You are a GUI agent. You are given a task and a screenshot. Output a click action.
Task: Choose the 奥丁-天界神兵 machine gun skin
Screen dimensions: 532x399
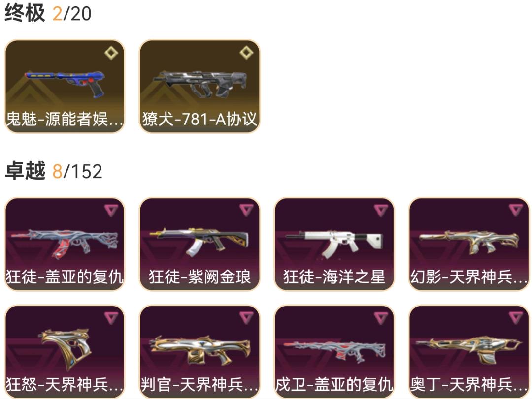[469, 352]
